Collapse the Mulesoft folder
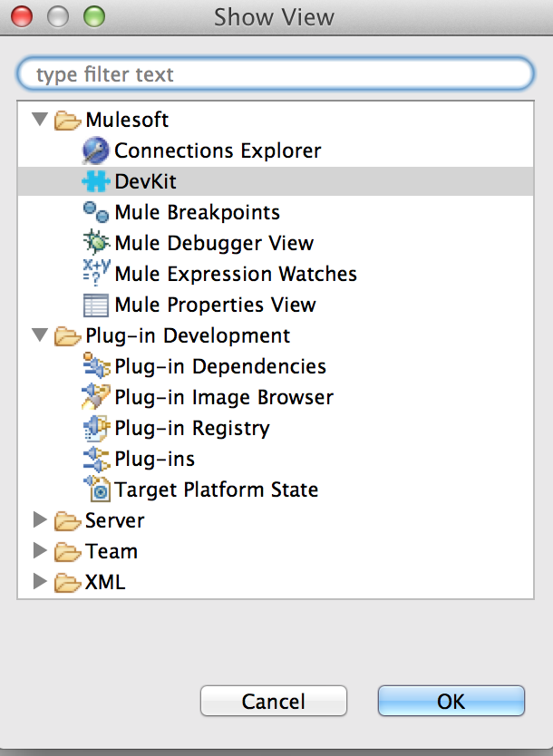 41,119
